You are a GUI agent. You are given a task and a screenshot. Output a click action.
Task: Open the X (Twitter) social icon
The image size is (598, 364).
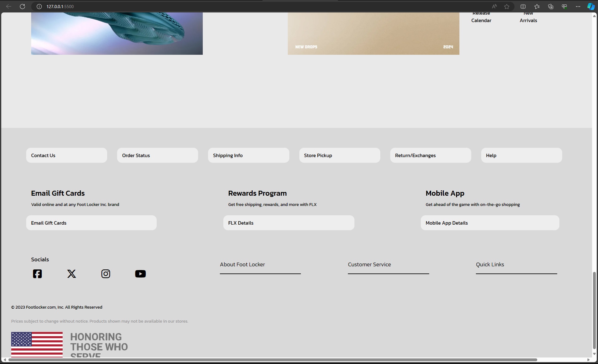tap(72, 274)
